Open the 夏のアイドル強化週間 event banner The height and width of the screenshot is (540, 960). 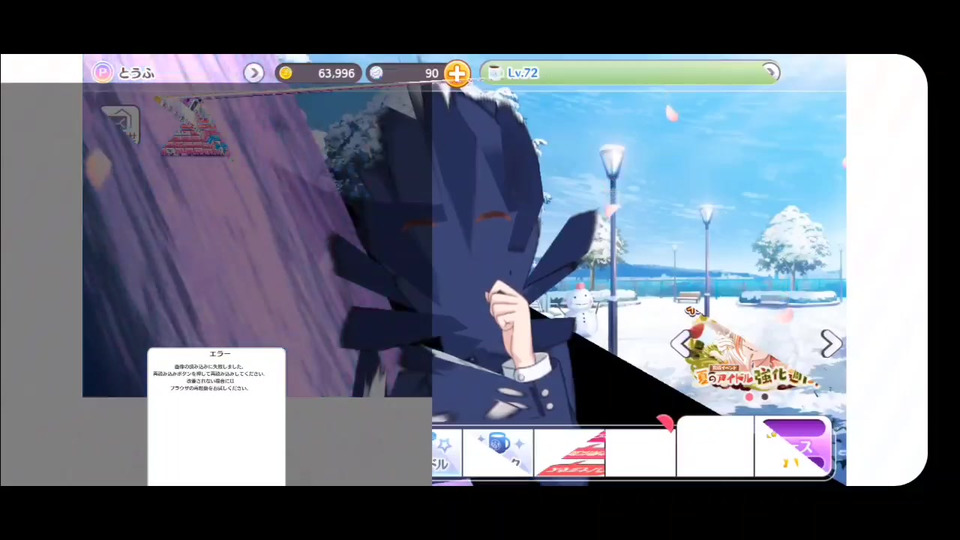point(754,354)
